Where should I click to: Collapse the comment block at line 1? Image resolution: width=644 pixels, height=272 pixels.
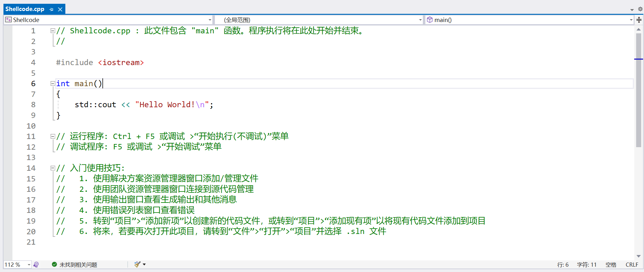tap(53, 31)
